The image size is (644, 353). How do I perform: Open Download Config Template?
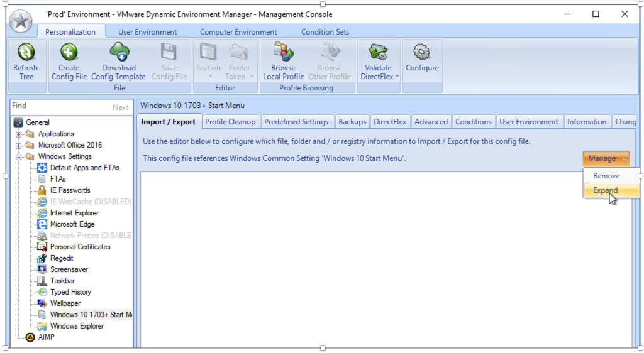(x=119, y=62)
